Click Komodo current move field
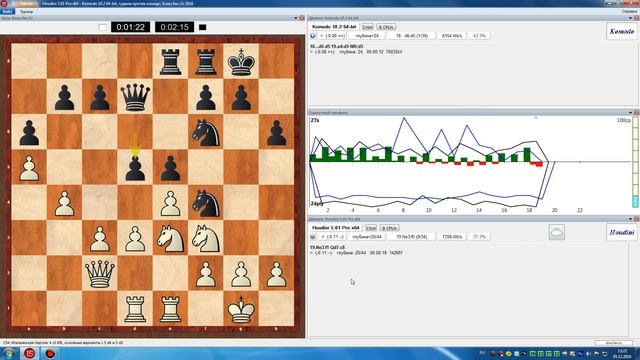This screenshot has width=640, height=360. point(411,36)
